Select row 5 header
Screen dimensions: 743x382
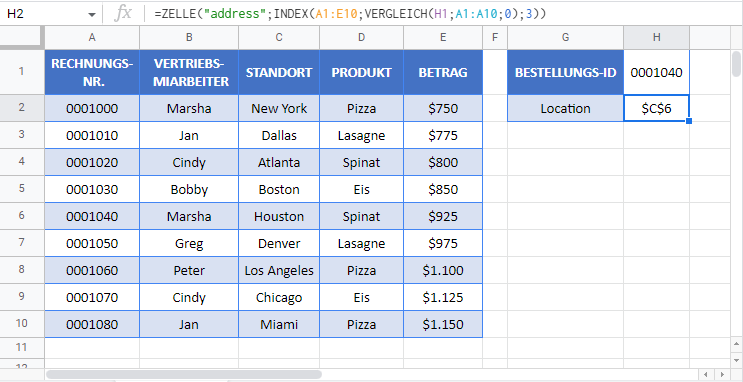(21, 190)
